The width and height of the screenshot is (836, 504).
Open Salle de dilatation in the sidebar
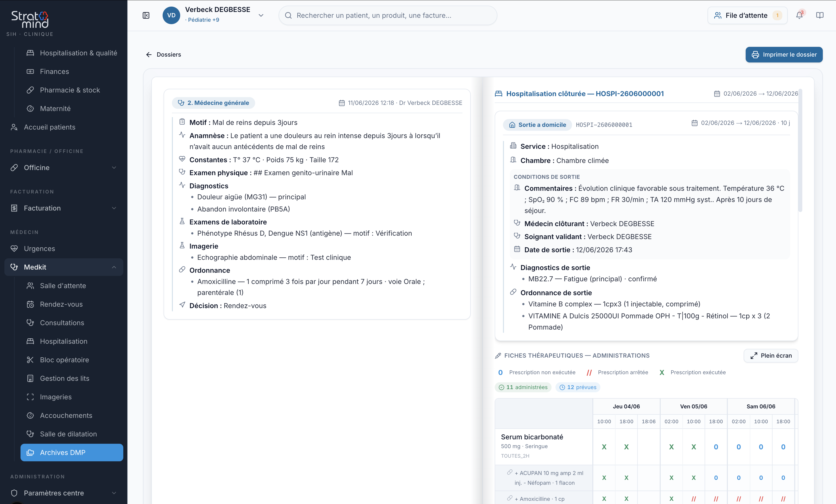(x=72, y=434)
